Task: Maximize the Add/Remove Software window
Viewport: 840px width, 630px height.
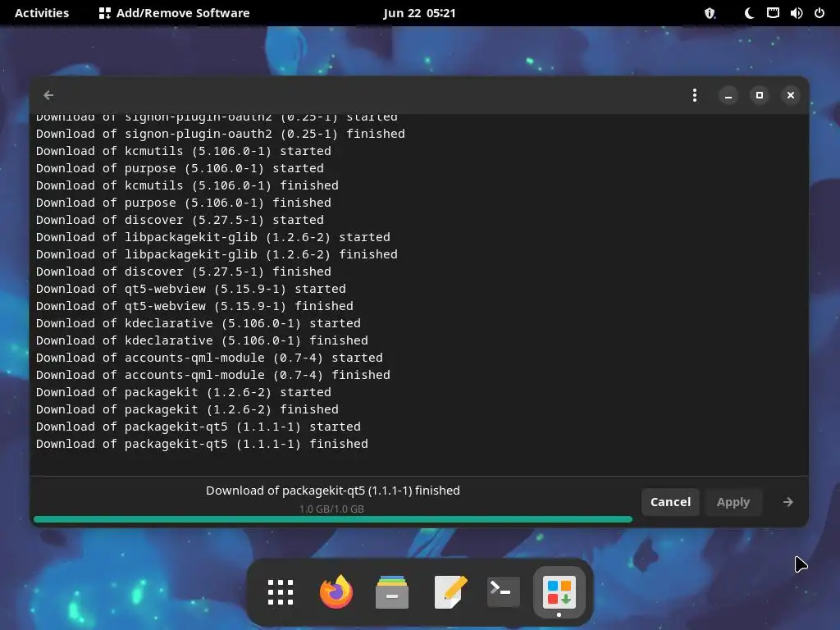Action: click(x=759, y=95)
